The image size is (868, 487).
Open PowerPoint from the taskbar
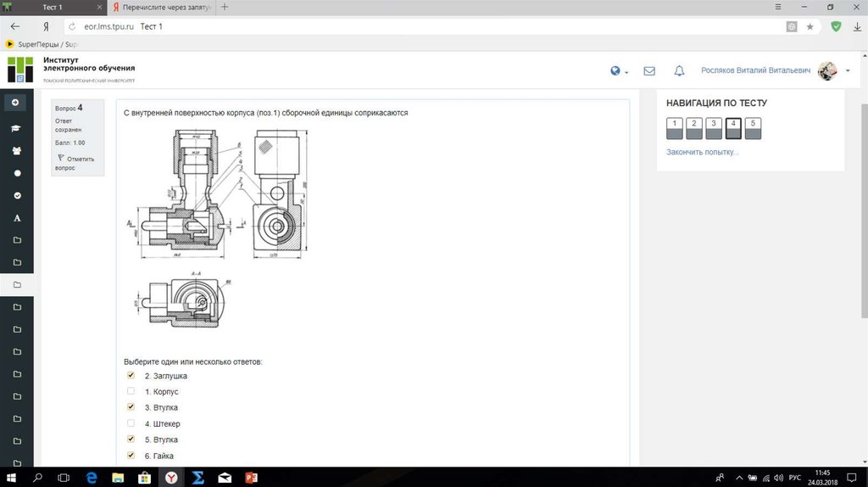point(249,478)
